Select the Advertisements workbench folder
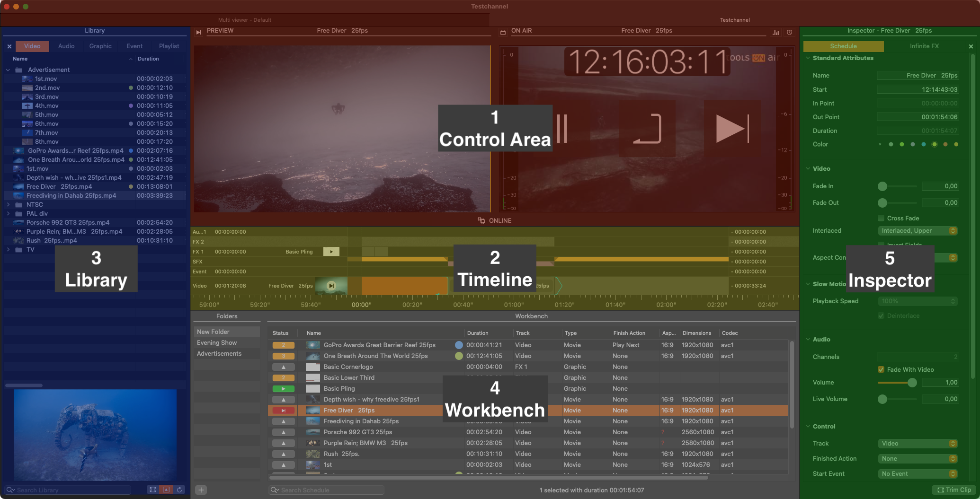The image size is (980, 499). point(227,354)
